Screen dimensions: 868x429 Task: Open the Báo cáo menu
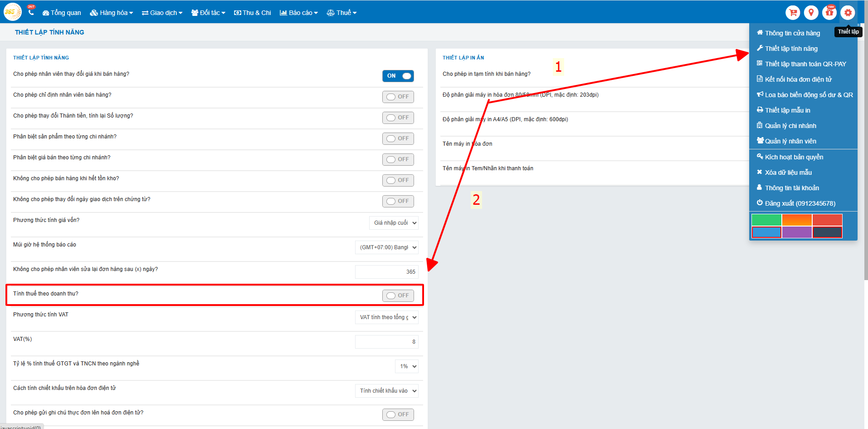pyautogui.click(x=299, y=13)
